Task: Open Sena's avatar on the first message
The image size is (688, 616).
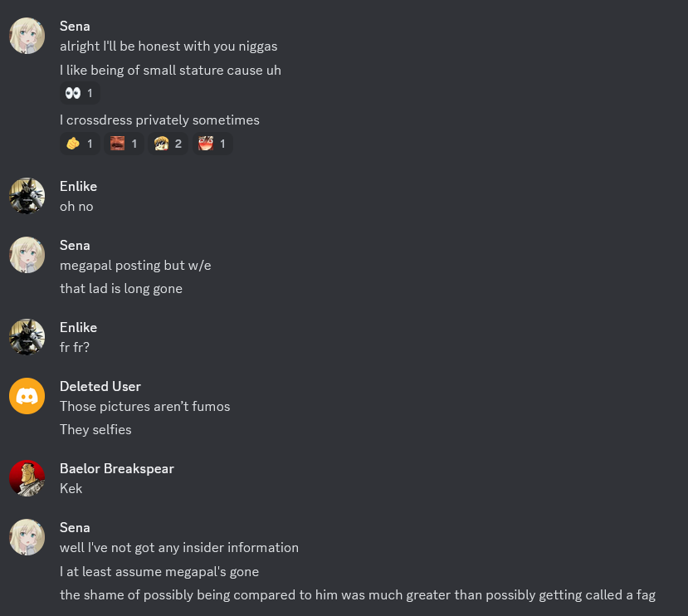Action: (x=27, y=36)
